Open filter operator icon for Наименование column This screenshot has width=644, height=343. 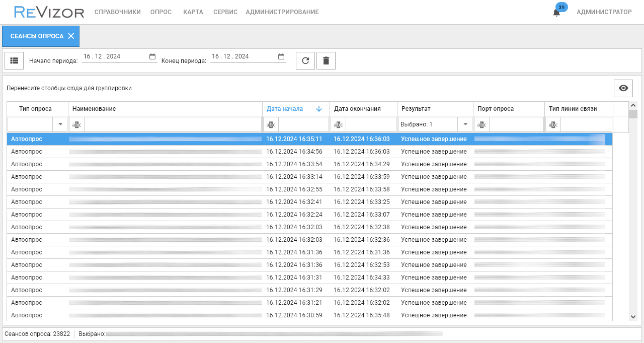[x=77, y=124]
